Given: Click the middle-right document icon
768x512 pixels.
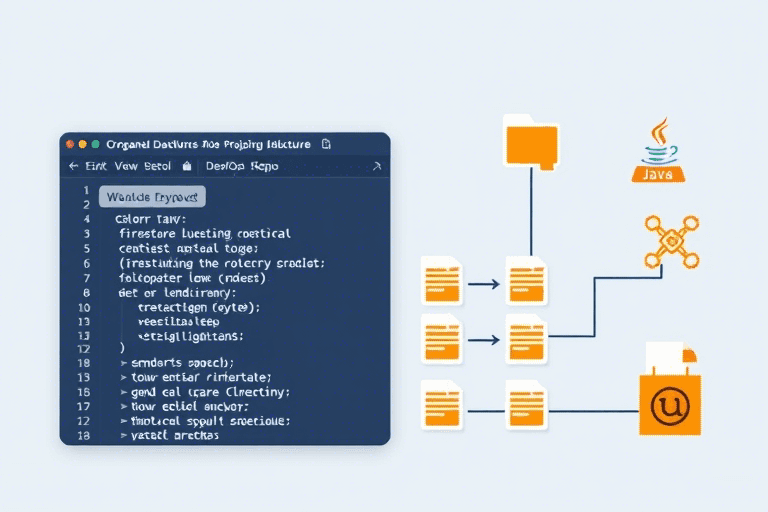Looking at the screenshot, I should (525, 337).
